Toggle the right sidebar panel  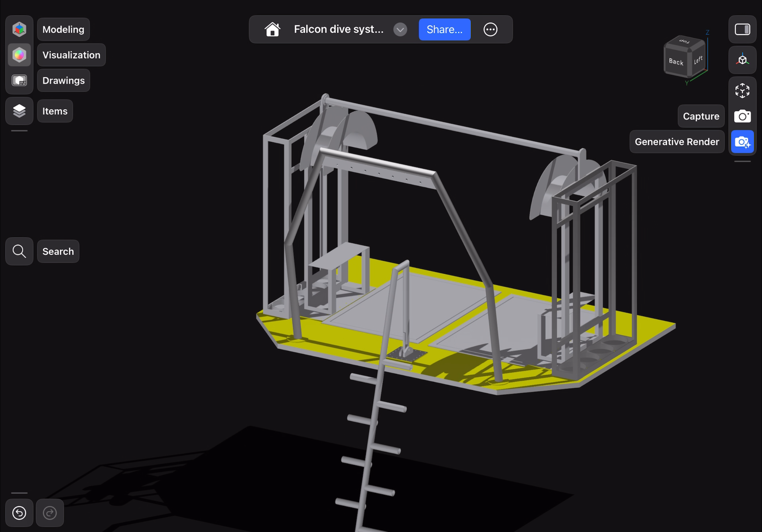coord(742,29)
